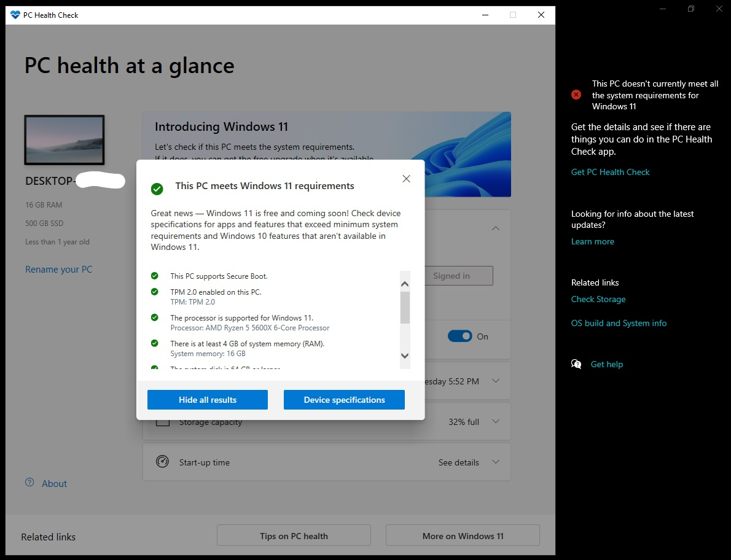
Task: Click the Start-up time gauge icon
Action: click(162, 461)
